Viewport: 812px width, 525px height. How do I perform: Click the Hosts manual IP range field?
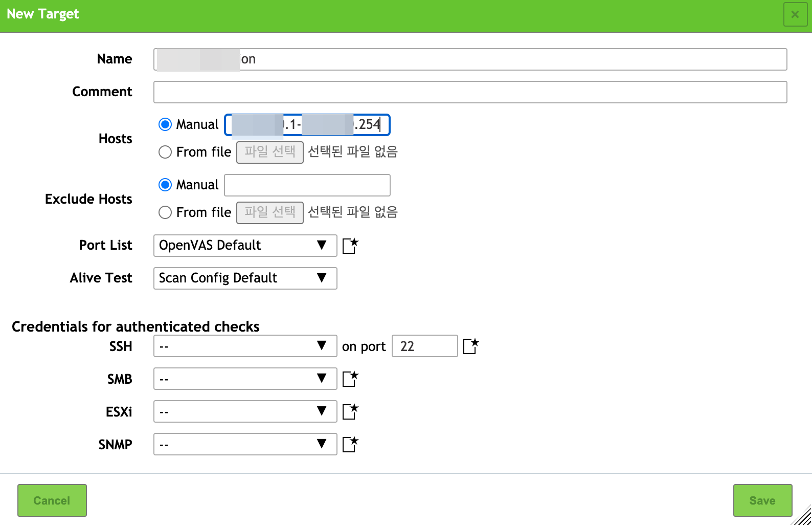(307, 125)
